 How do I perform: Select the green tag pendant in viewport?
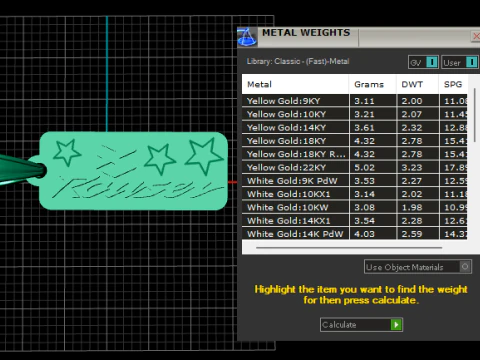point(133,171)
